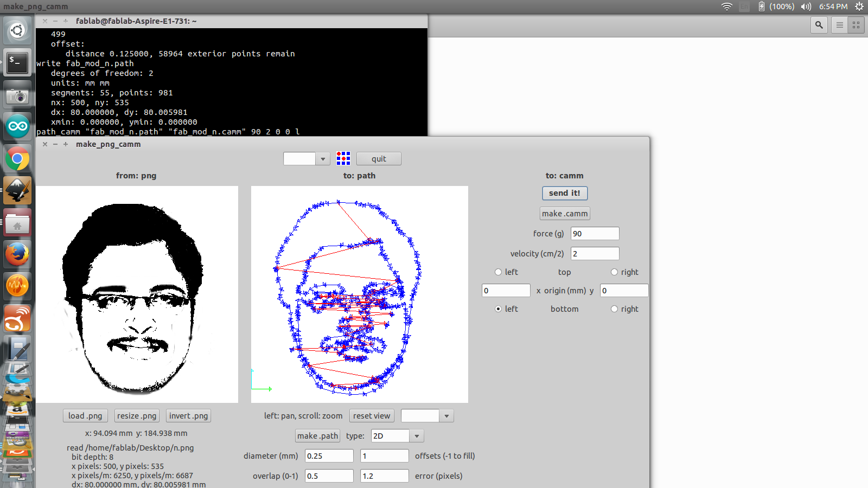Open the dropdown beside reset view
The height and width of the screenshot is (488, 868).
pyautogui.click(x=446, y=416)
